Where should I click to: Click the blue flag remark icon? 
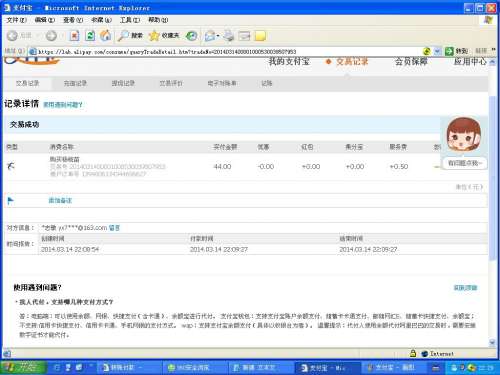coord(10,200)
